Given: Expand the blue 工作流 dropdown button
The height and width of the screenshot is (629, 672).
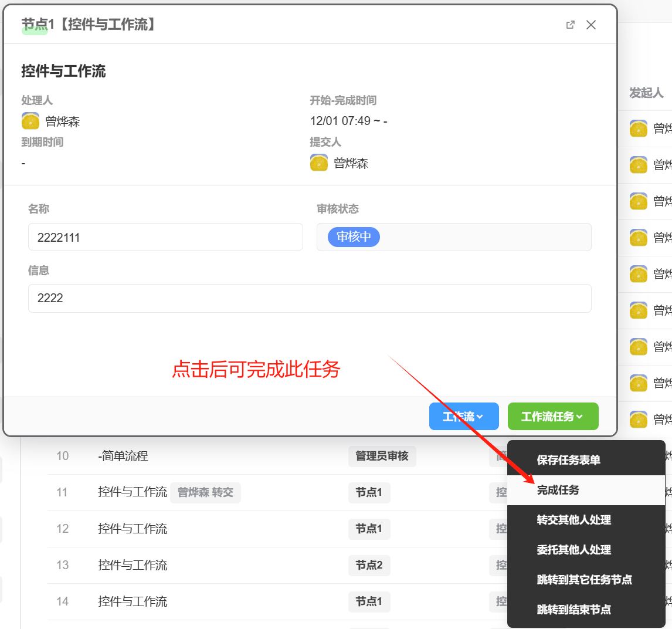Looking at the screenshot, I should click(x=463, y=417).
